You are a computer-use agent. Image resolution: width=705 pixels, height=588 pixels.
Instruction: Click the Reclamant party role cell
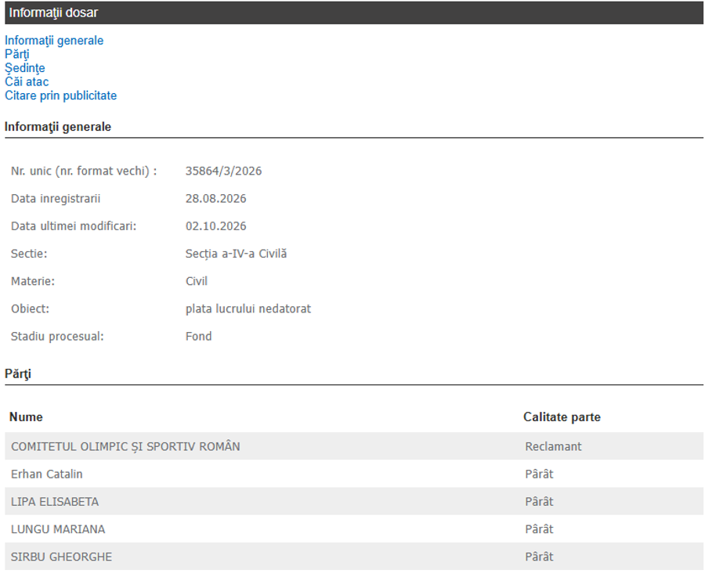[553, 446]
